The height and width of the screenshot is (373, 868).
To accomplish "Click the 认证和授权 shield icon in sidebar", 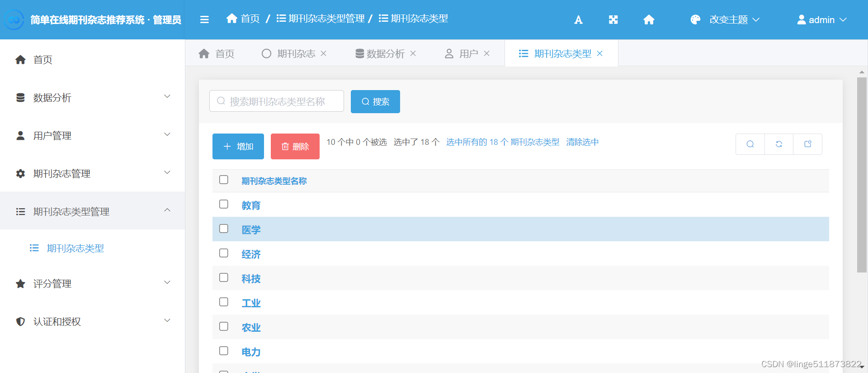I will [20, 321].
